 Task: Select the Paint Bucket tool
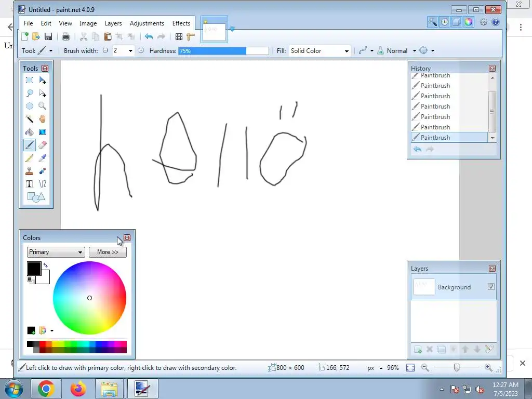[x=30, y=132]
